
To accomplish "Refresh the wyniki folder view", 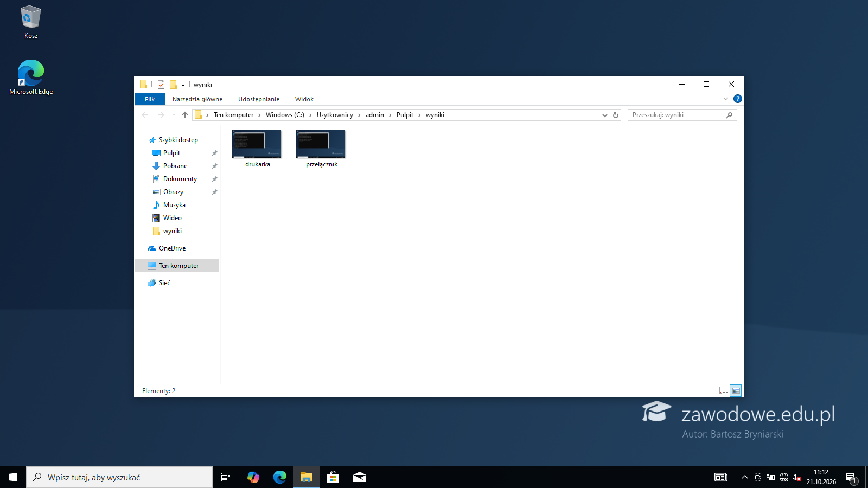I will pyautogui.click(x=616, y=115).
